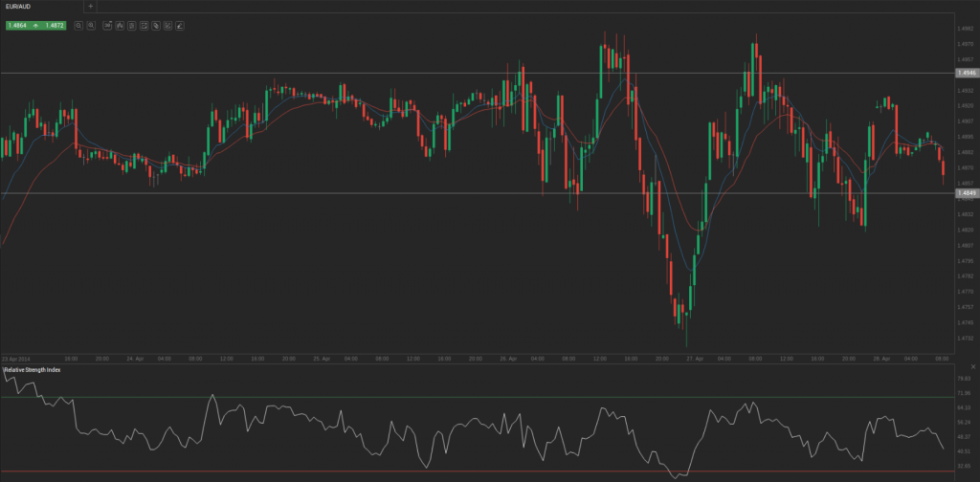This screenshot has width=980, height=482.
Task: Select the 1.4946 resistance level label
Action: 966,73
